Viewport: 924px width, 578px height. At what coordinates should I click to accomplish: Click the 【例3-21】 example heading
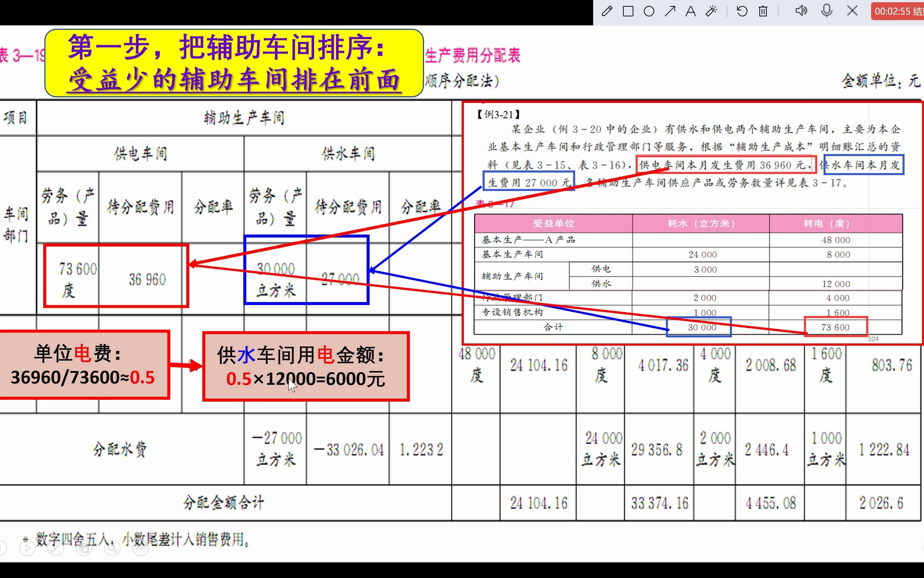point(498,115)
